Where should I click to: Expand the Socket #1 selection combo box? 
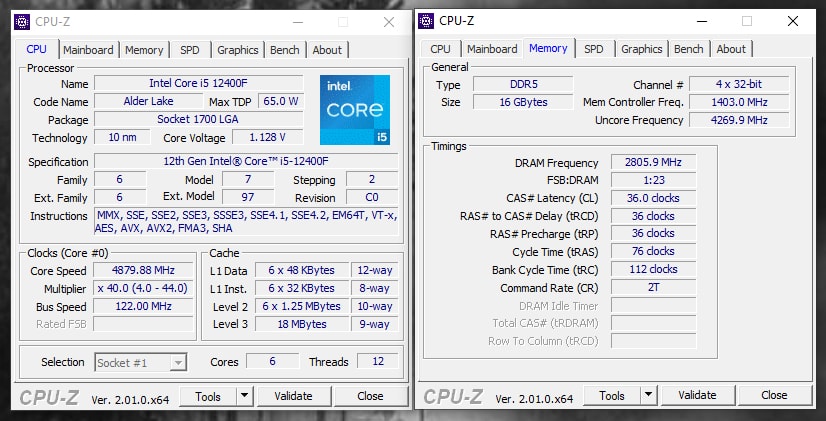[x=141, y=363]
